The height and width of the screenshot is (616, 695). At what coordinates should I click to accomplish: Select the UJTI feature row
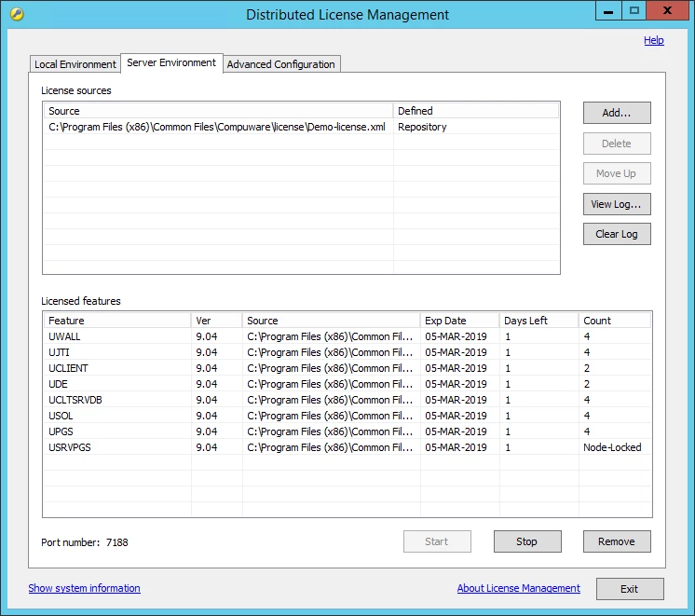(x=347, y=352)
